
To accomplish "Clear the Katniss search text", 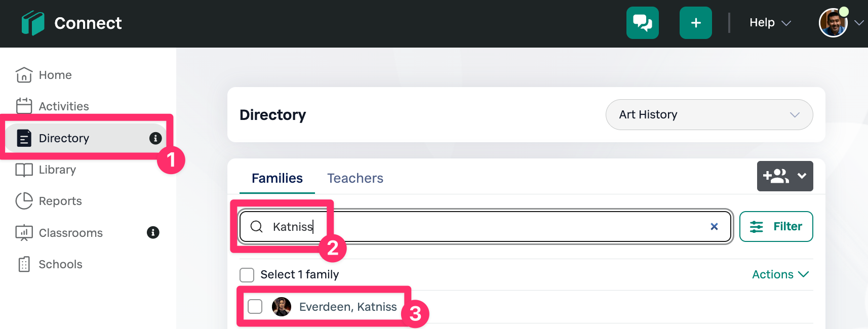I will [x=714, y=227].
